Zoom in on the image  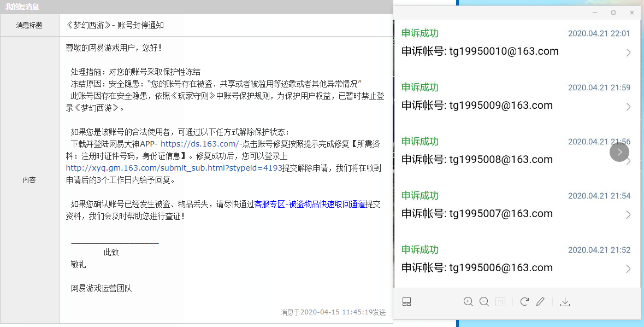pos(468,301)
